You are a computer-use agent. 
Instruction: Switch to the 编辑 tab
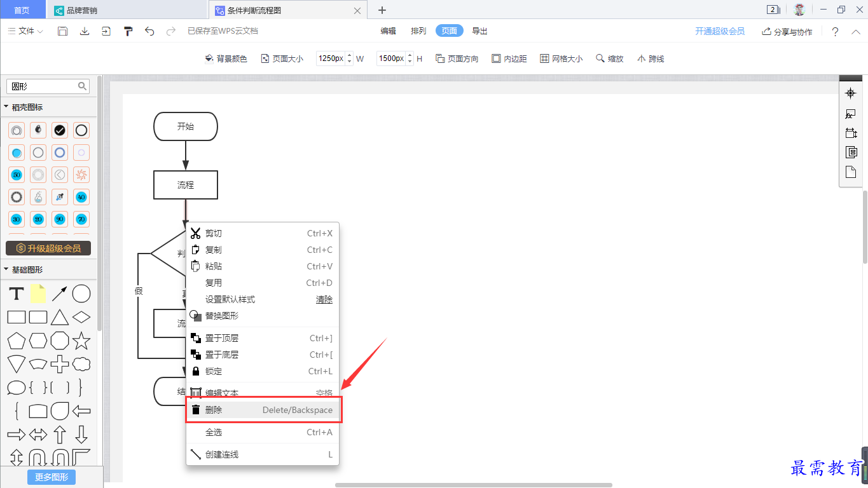coord(388,31)
